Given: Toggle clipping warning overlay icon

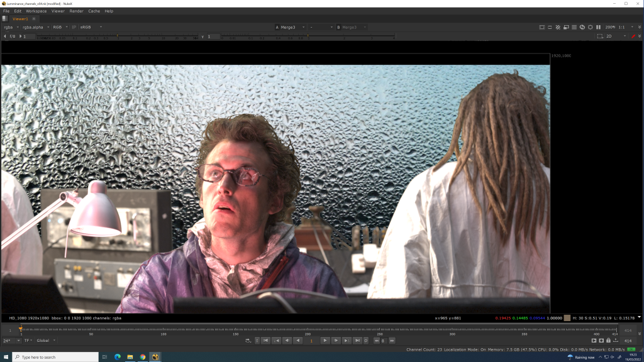Looking at the screenshot, I should point(541,27).
